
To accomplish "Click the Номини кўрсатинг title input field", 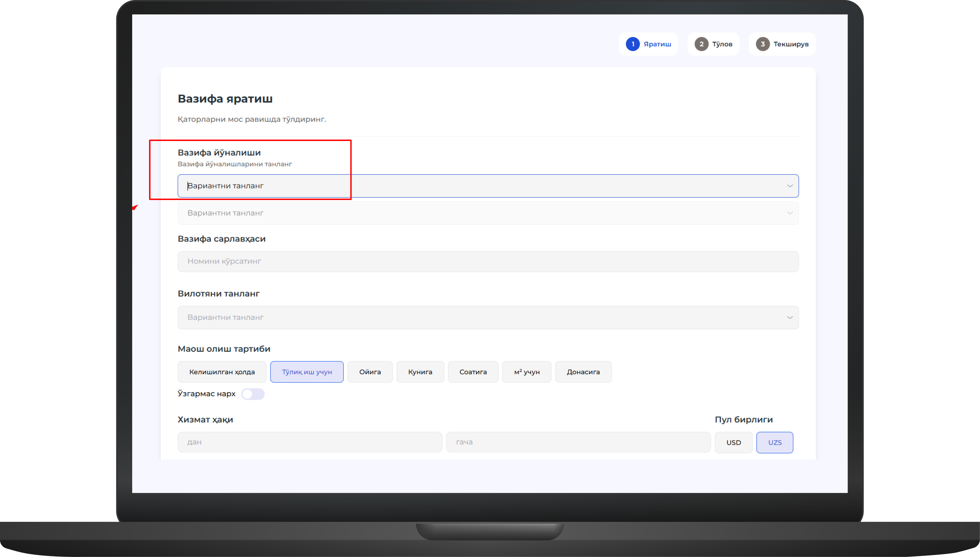I will tap(488, 261).
